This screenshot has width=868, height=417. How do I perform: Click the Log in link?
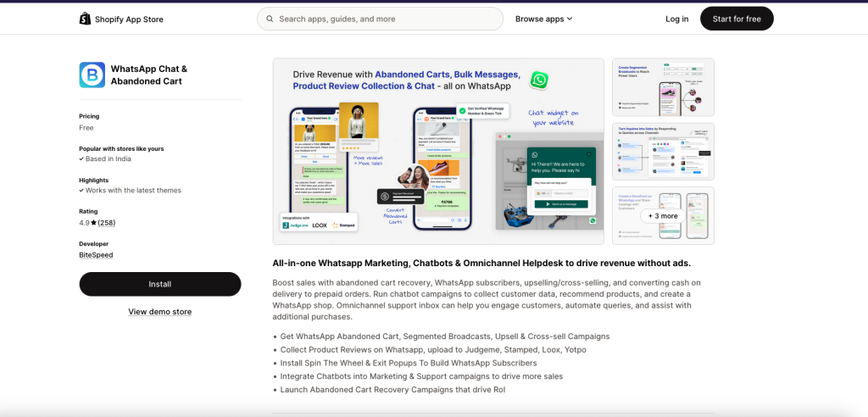[676, 19]
